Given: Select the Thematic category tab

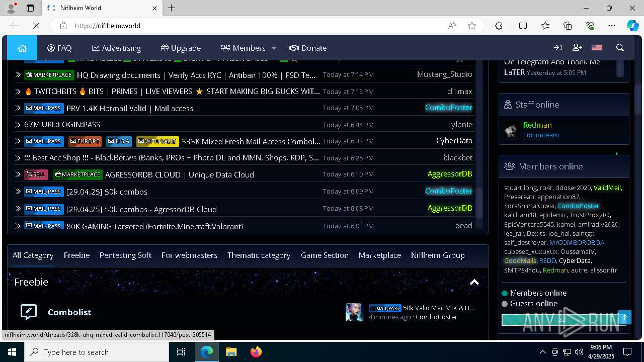Looking at the screenshot, I should pyautogui.click(x=259, y=255).
